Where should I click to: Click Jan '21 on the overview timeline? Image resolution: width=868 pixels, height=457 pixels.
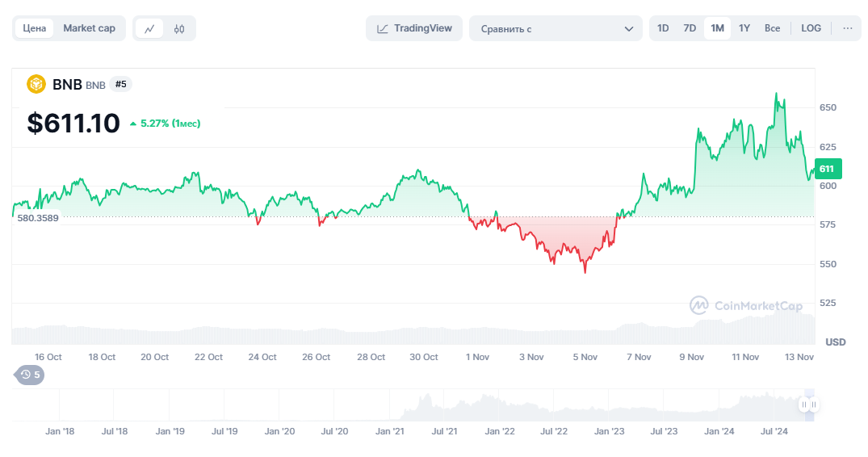click(390, 431)
